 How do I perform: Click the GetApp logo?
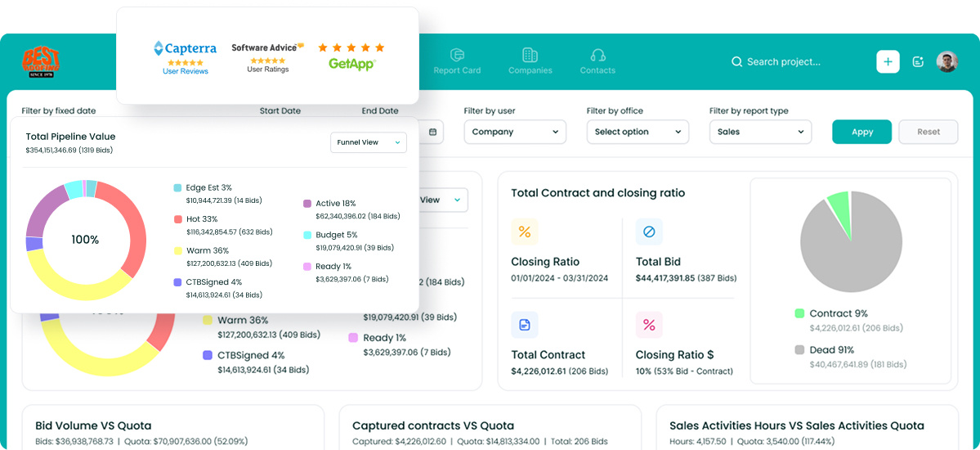[x=352, y=63]
